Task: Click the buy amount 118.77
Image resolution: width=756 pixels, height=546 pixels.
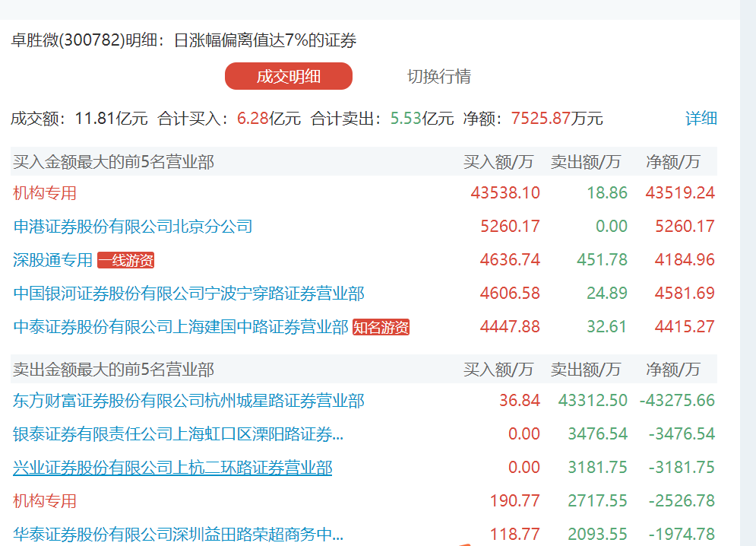Action: 515,534
